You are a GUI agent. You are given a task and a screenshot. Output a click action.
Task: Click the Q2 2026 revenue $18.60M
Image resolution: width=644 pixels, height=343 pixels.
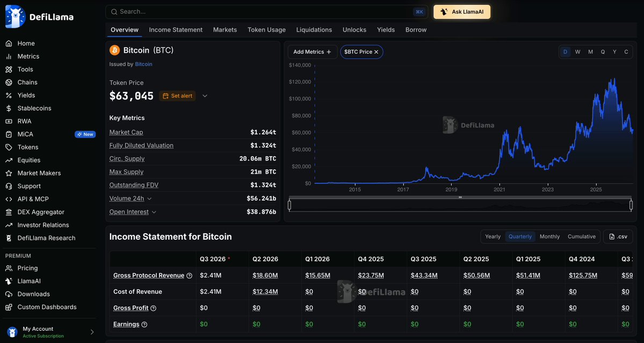coord(265,275)
